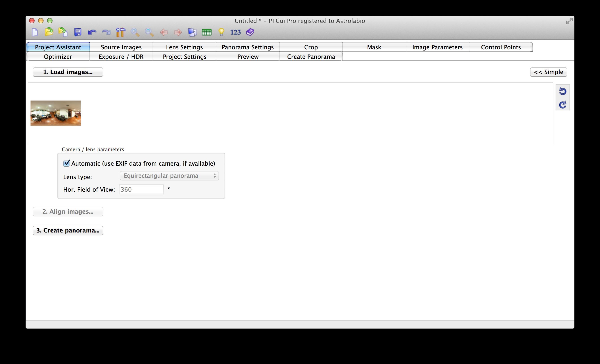Open options via screwdriver and hammer icon

pyautogui.click(x=120, y=32)
